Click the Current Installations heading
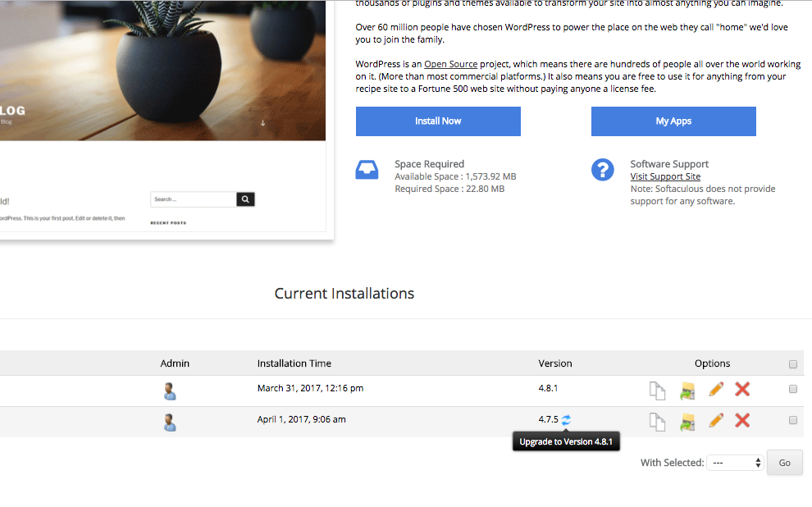 344,294
